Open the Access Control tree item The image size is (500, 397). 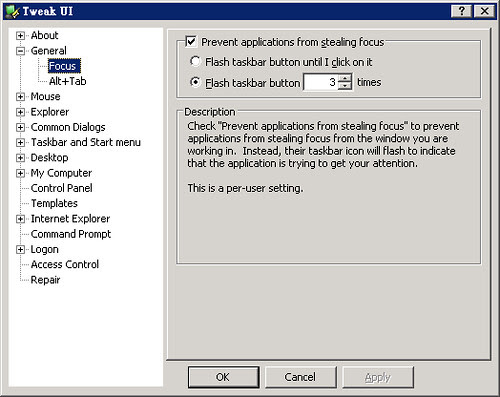click(65, 264)
